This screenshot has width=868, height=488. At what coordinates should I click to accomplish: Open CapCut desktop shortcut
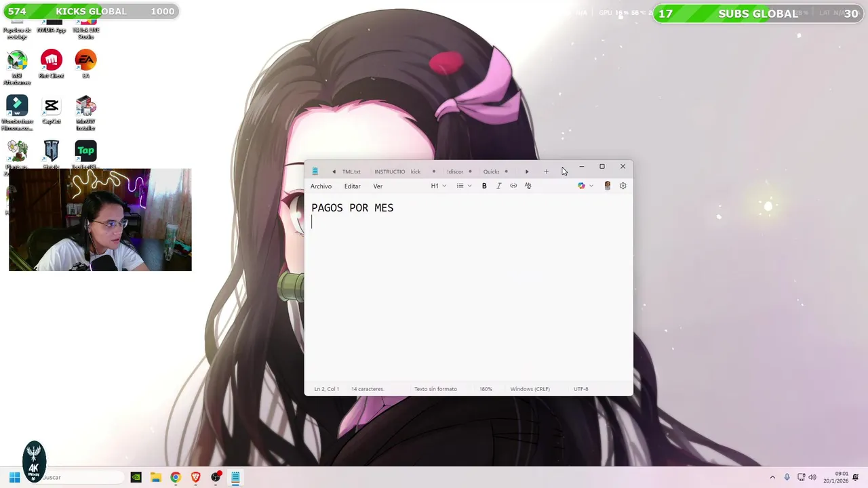52,110
